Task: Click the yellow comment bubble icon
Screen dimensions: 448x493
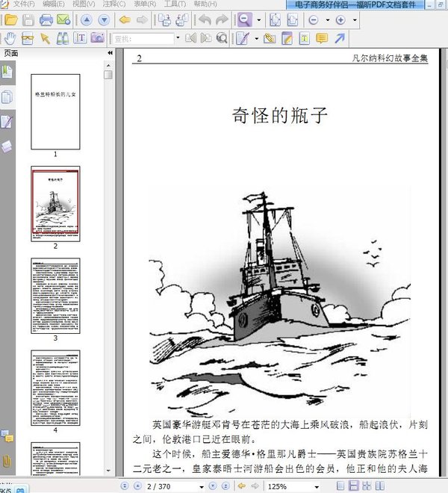Action: (x=322, y=38)
